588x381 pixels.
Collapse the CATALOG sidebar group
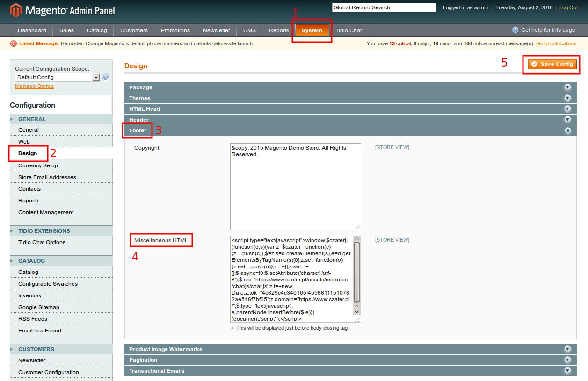point(61,261)
